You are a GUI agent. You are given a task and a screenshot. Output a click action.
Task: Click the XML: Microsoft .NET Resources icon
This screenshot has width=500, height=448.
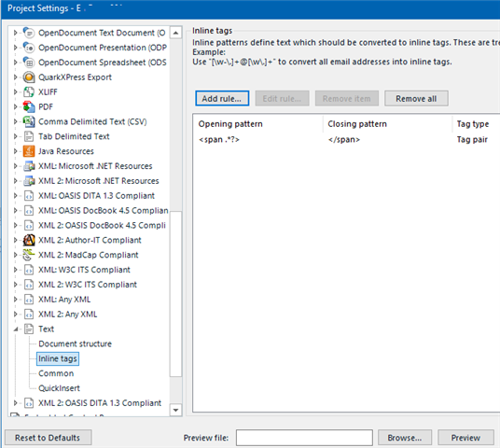pyautogui.click(x=29, y=166)
